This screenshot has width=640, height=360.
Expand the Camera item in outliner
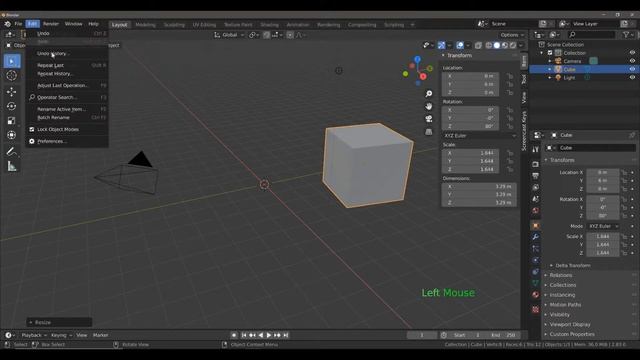550,61
